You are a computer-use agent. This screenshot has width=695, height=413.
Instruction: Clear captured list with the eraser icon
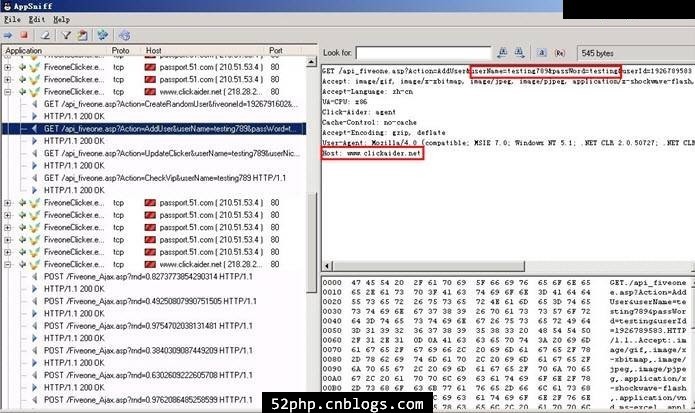coord(45,35)
